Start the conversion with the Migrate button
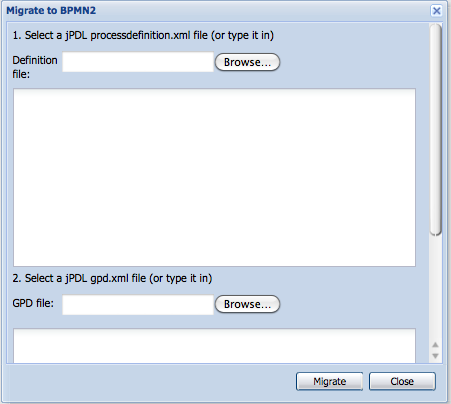Screen dimensions: 451x404 click(x=329, y=381)
